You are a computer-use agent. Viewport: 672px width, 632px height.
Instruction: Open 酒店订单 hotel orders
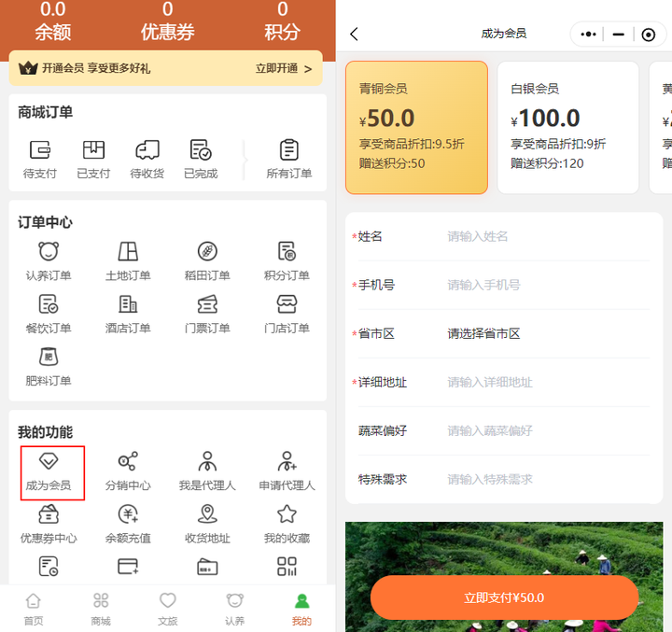[128, 314]
